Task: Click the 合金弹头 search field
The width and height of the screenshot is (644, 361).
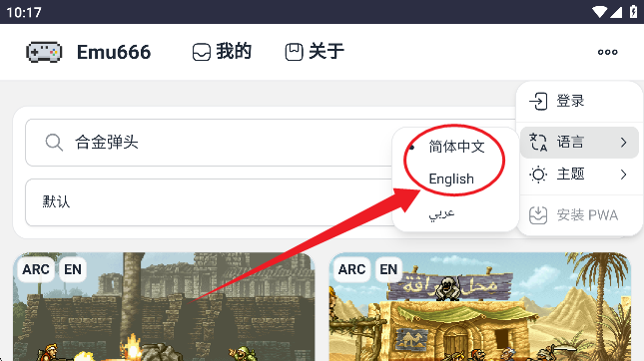Action: (x=210, y=143)
